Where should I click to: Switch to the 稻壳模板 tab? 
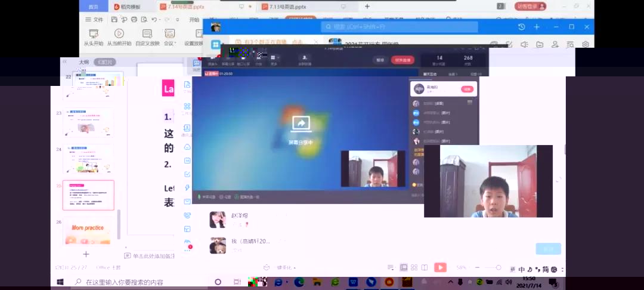(128, 7)
